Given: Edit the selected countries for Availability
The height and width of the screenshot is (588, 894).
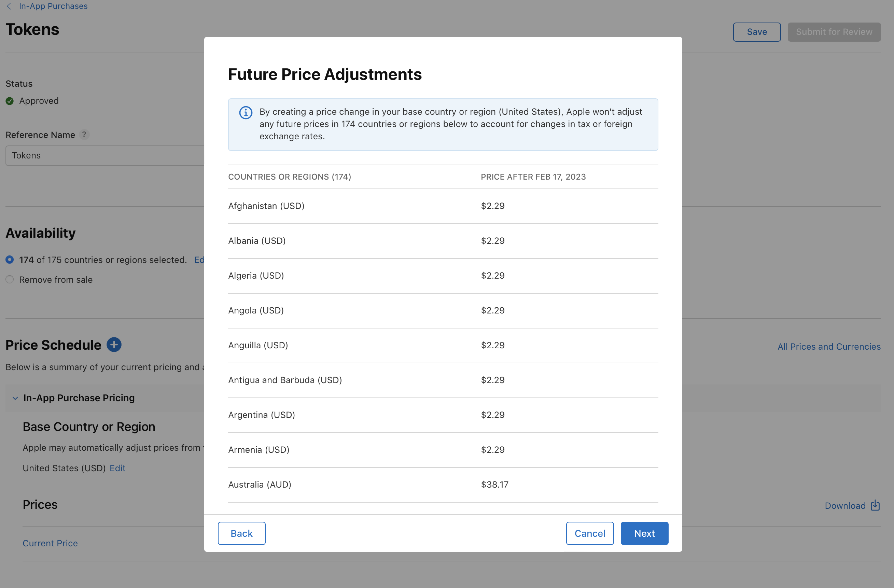Looking at the screenshot, I should (200, 260).
